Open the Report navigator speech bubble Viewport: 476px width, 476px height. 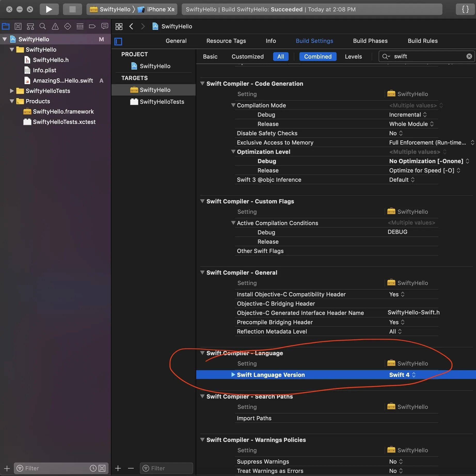105,26
